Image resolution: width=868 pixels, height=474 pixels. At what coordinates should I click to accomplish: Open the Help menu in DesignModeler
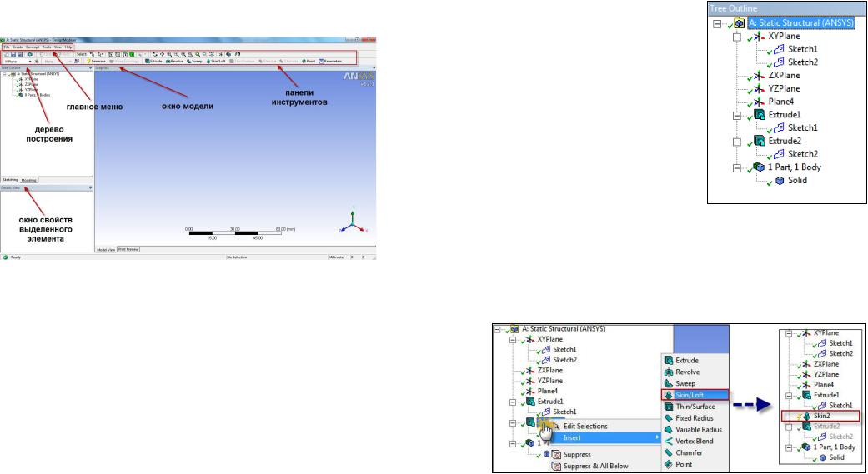click(x=68, y=47)
